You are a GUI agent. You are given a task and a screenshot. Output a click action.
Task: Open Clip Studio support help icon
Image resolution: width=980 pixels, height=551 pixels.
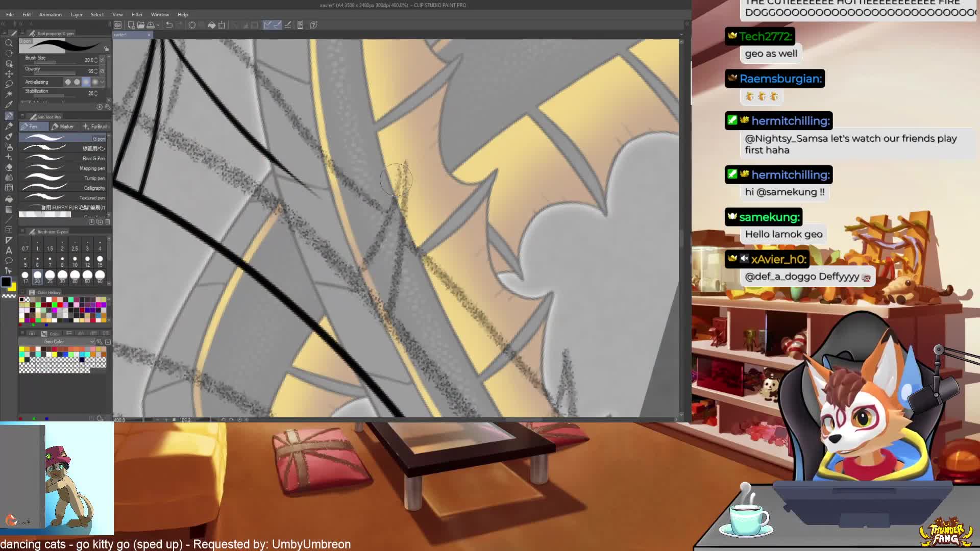pyautogui.click(x=314, y=25)
